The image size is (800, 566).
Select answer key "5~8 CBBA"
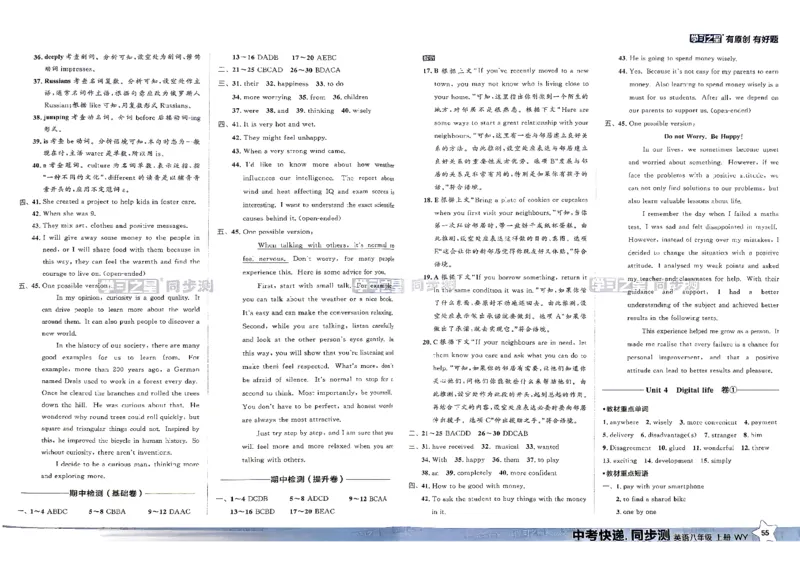pyautogui.click(x=107, y=511)
